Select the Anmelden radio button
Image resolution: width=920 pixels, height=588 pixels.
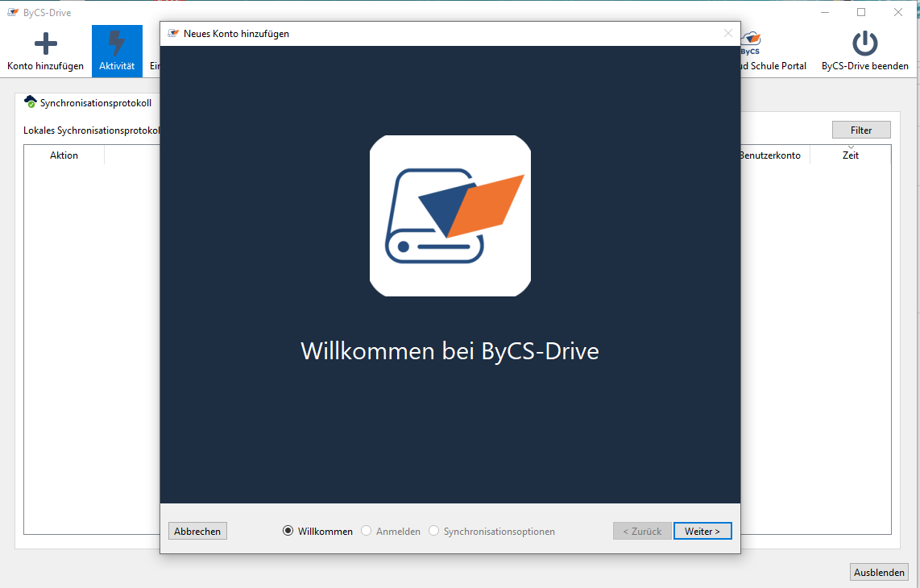point(367,532)
